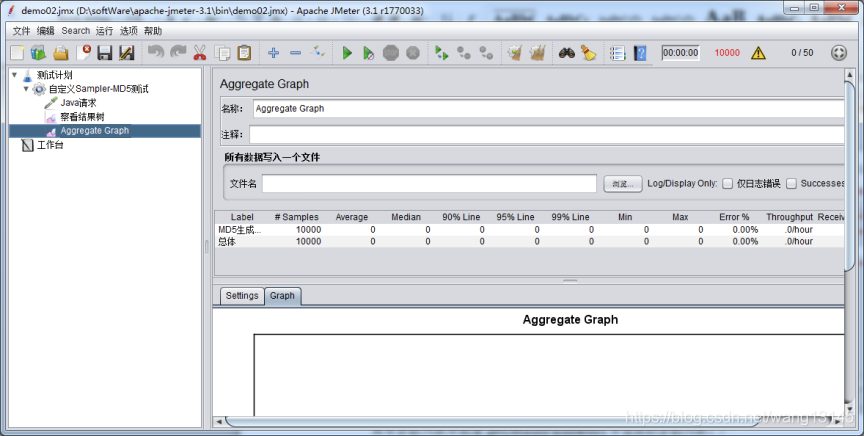Collapse the 测试计划 tree node arrow
This screenshot has height=436, width=864.
(x=14, y=74)
